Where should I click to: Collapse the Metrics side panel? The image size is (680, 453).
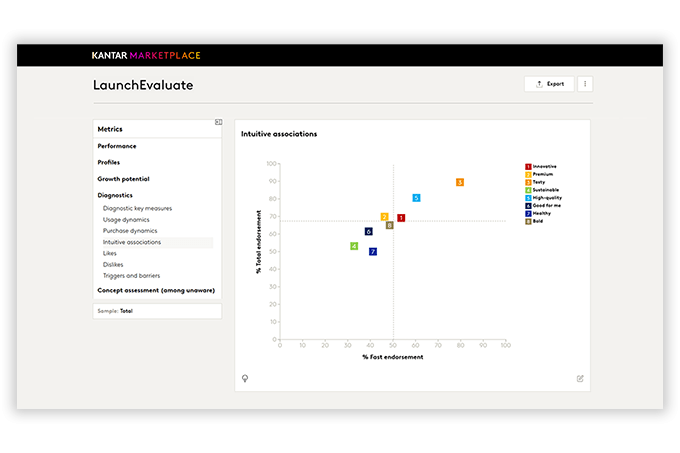click(x=219, y=122)
